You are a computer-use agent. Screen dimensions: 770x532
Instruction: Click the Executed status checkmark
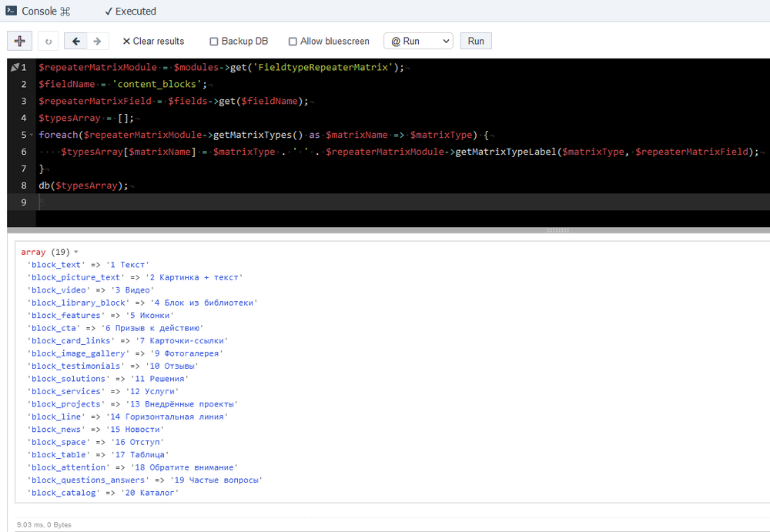109,12
